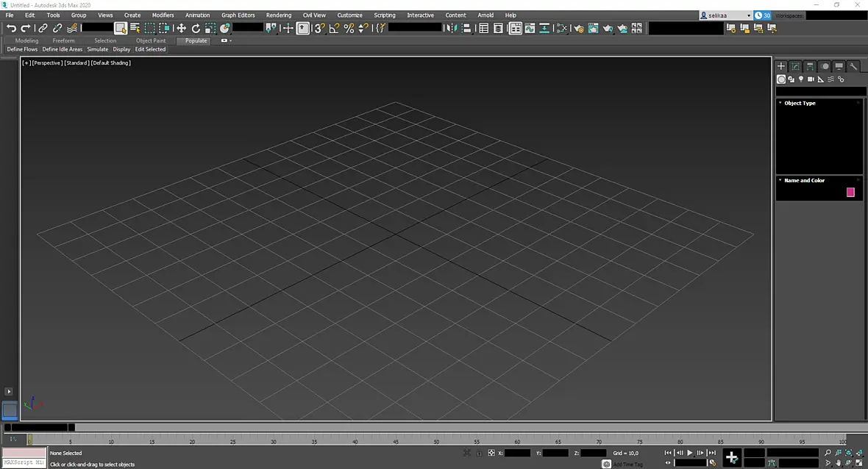Toggle the 3D Snaps button

click(x=319, y=28)
